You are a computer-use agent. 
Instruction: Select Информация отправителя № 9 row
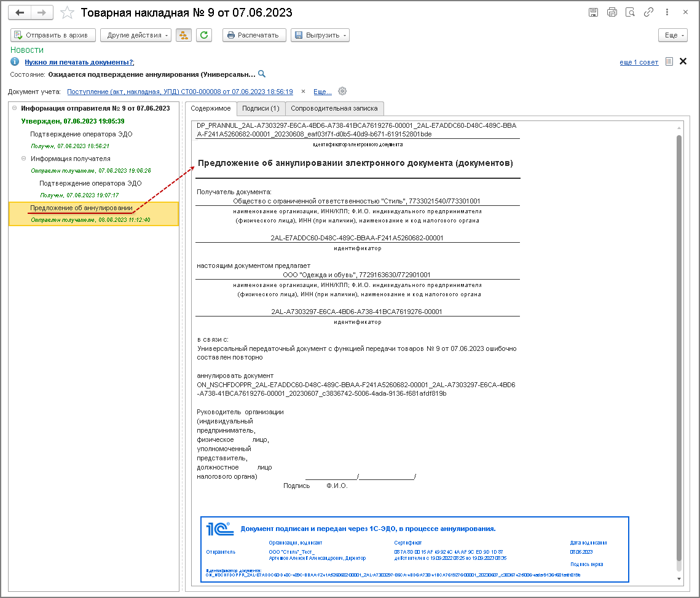pos(95,108)
